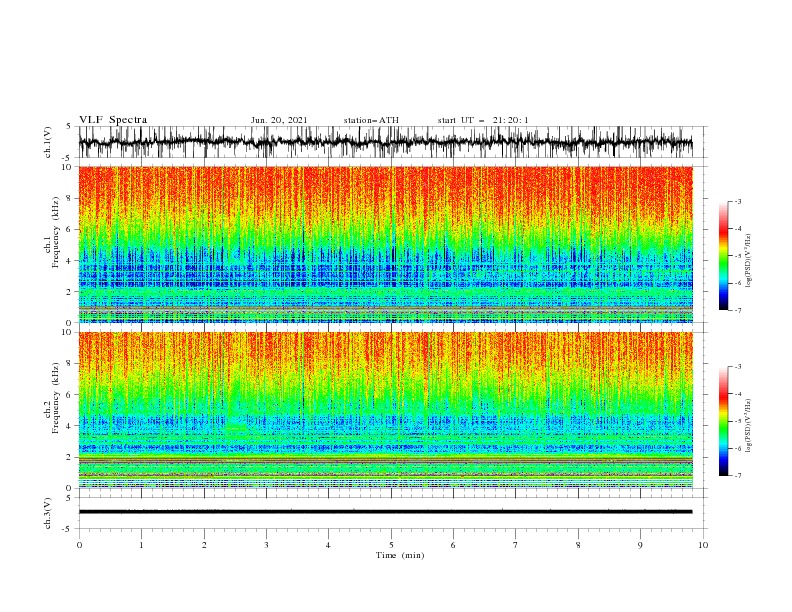The height and width of the screenshot is (612, 792).
Task: Select the ch.2 colorbar "log(PSD)(V²/Hz)" label
Action: [x=748, y=426]
